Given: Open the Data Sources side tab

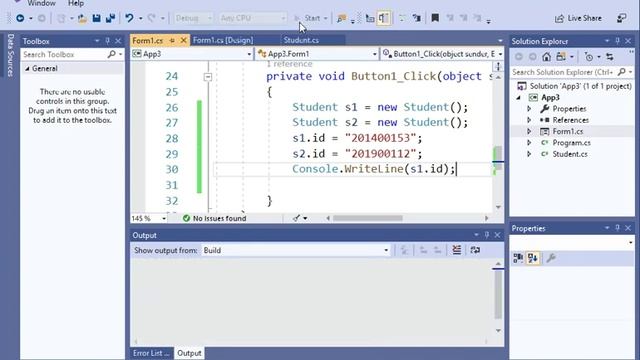Looking at the screenshot, I should tap(11, 55).
